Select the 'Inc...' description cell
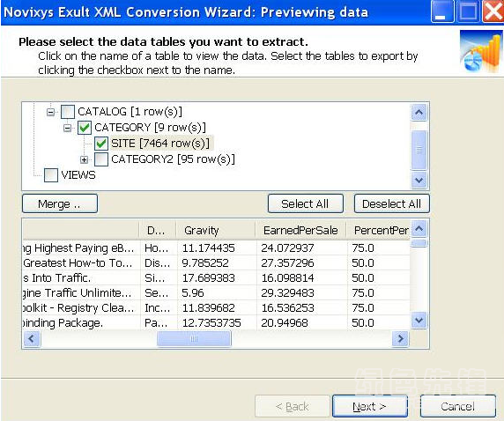 [159, 307]
